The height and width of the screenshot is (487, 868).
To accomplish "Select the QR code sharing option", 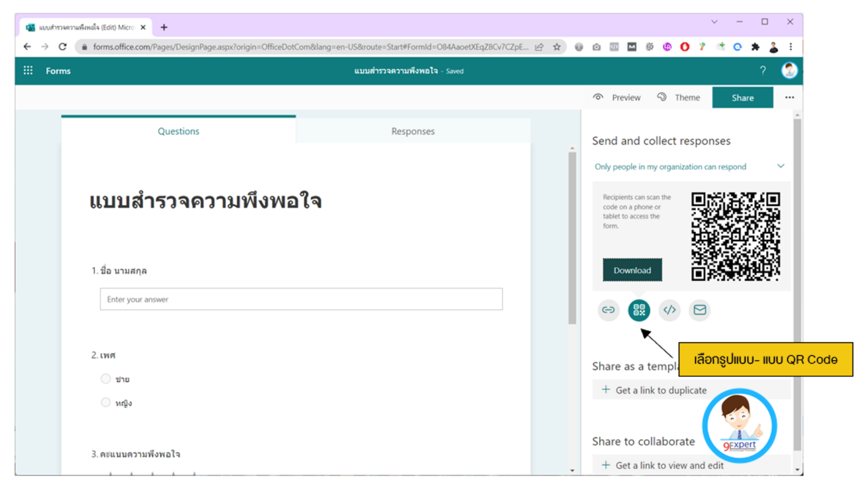I will [x=639, y=310].
